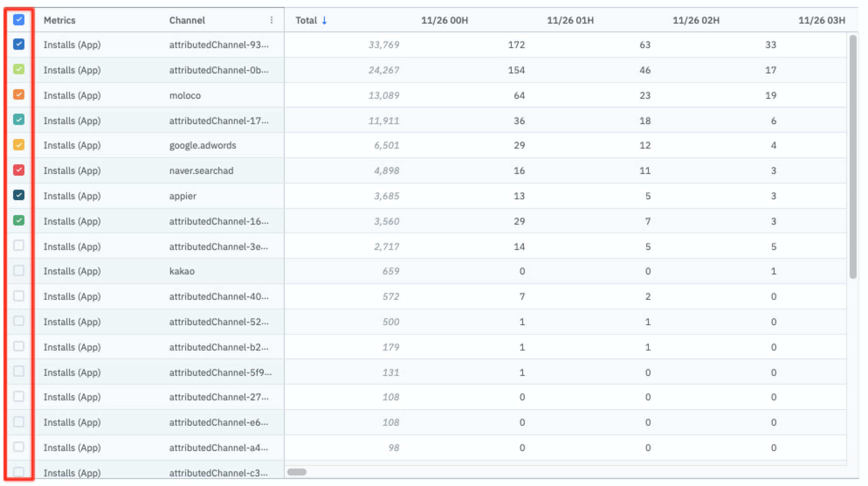Image resolution: width=868 pixels, height=486 pixels.
Task: Click the 11/26 02H column header
Action: 696,20
